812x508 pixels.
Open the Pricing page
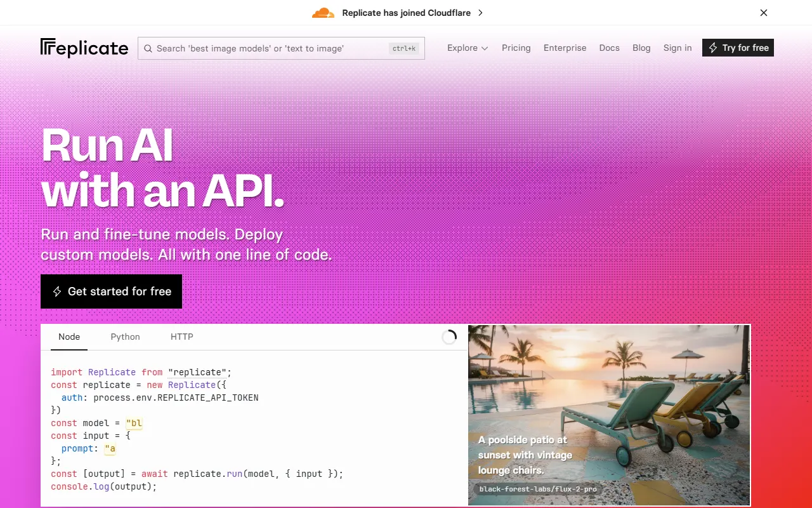coord(516,48)
